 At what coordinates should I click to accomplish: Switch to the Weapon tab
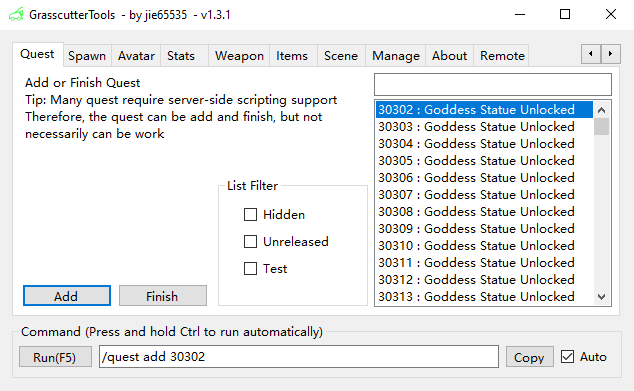(x=239, y=56)
